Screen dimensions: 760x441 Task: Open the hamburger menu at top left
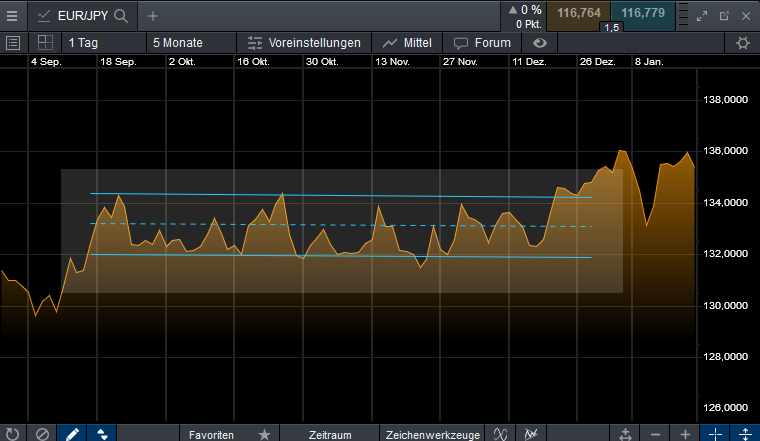(x=12, y=16)
